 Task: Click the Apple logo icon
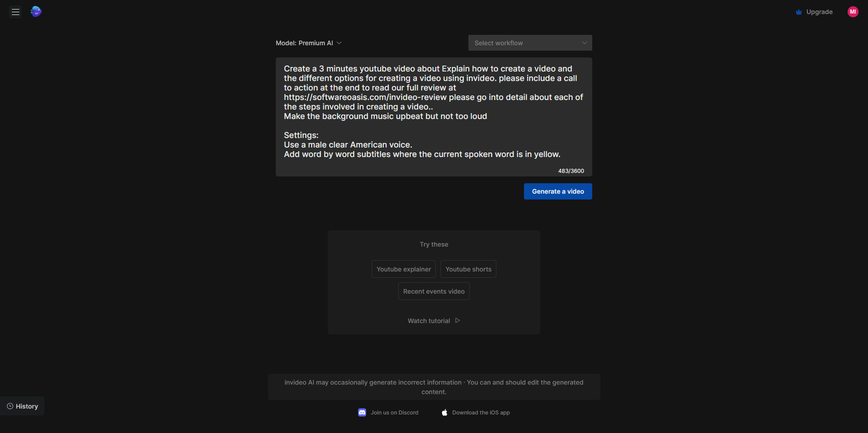click(444, 413)
